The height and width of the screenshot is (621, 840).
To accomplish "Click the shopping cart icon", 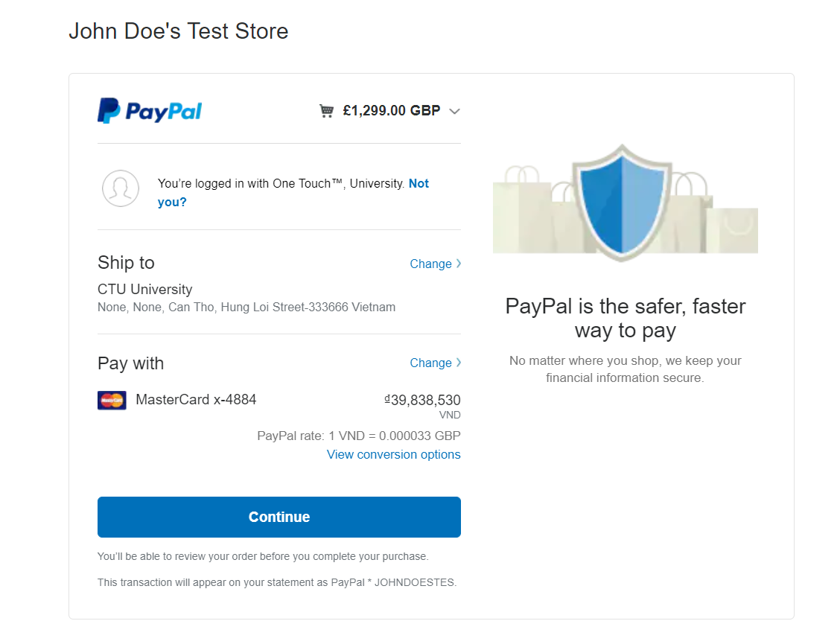I will (x=327, y=109).
